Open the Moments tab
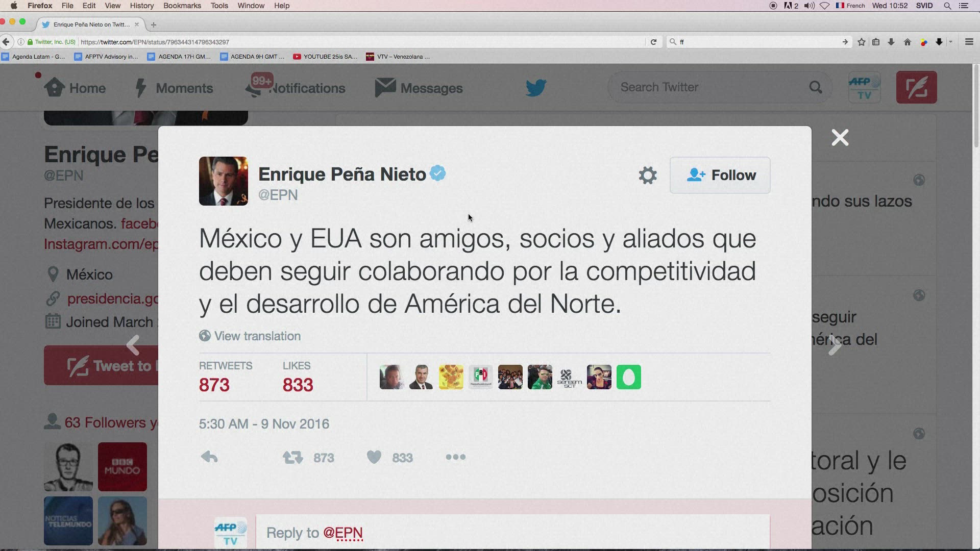Image resolution: width=980 pixels, height=551 pixels. coord(174,88)
